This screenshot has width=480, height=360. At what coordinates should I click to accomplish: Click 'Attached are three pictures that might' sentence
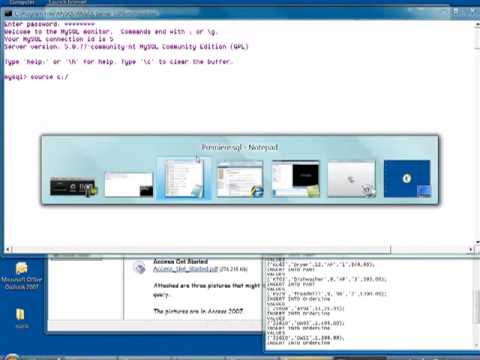tap(207, 286)
